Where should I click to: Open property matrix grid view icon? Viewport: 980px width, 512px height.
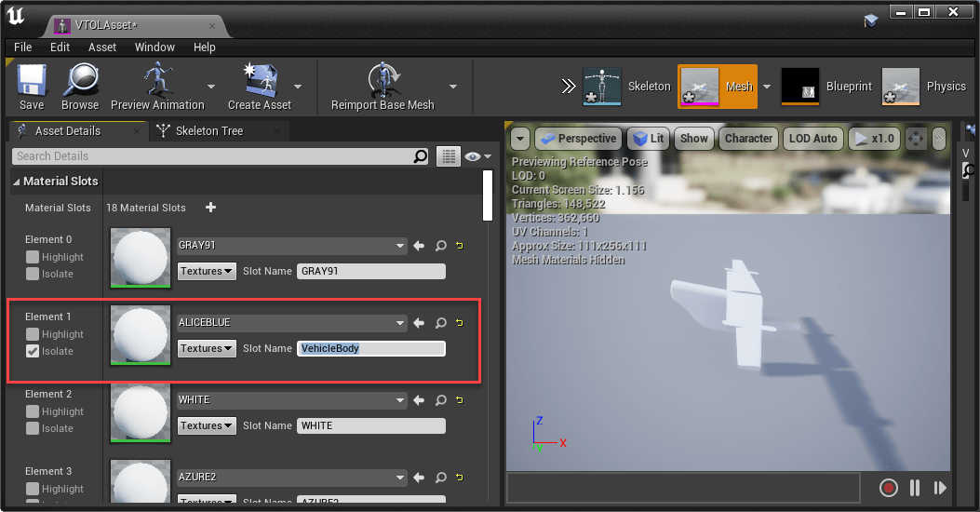[449, 156]
